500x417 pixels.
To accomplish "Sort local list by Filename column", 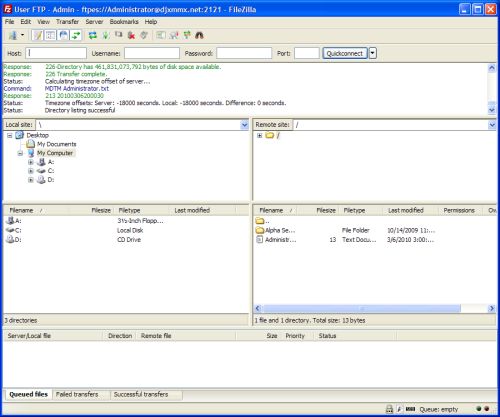I will click(x=37, y=210).
